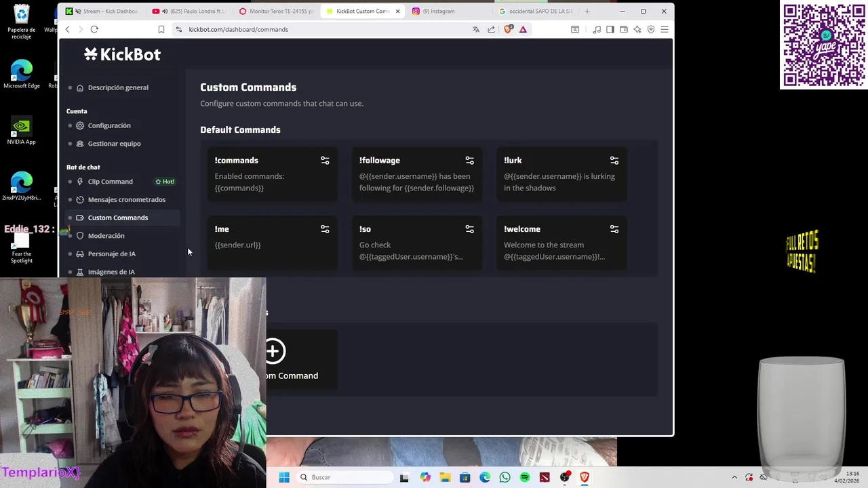This screenshot has height=488, width=868.
Task: Reload the page with refresh icon
Action: point(94,29)
